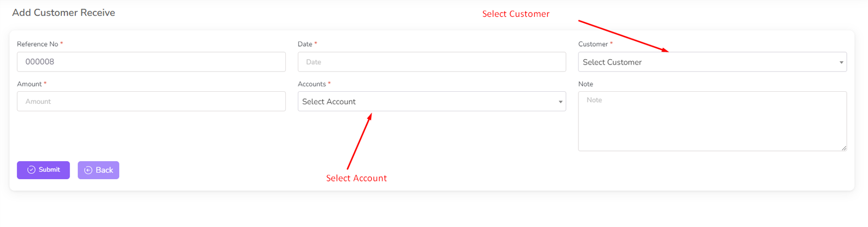Image resolution: width=868 pixels, height=227 pixels.
Task: Click the Customer dropdown arrow
Action: pos(841,62)
